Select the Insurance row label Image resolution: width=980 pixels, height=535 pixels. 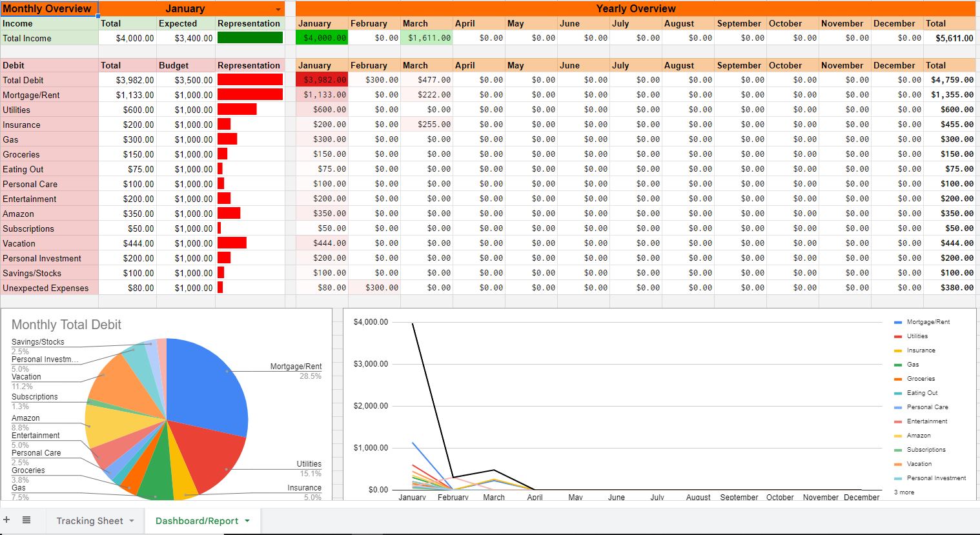tap(50, 125)
